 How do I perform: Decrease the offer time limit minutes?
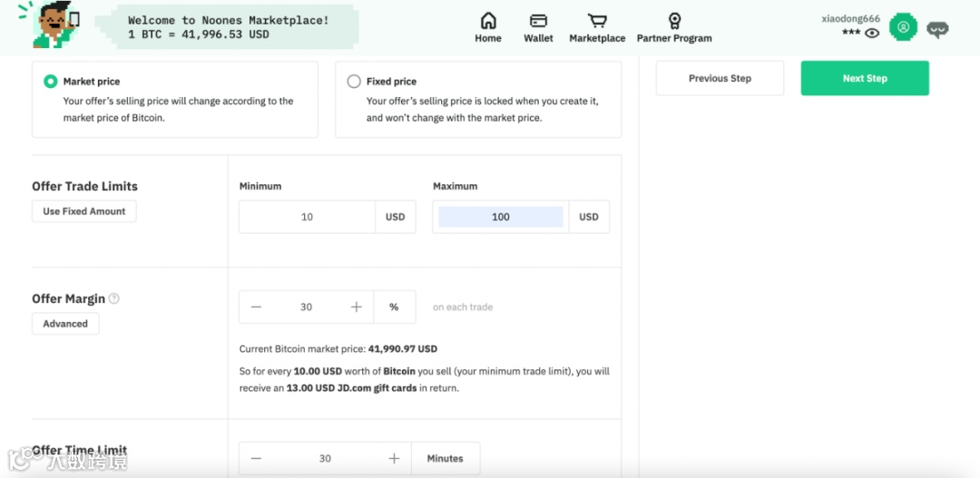pyautogui.click(x=256, y=459)
